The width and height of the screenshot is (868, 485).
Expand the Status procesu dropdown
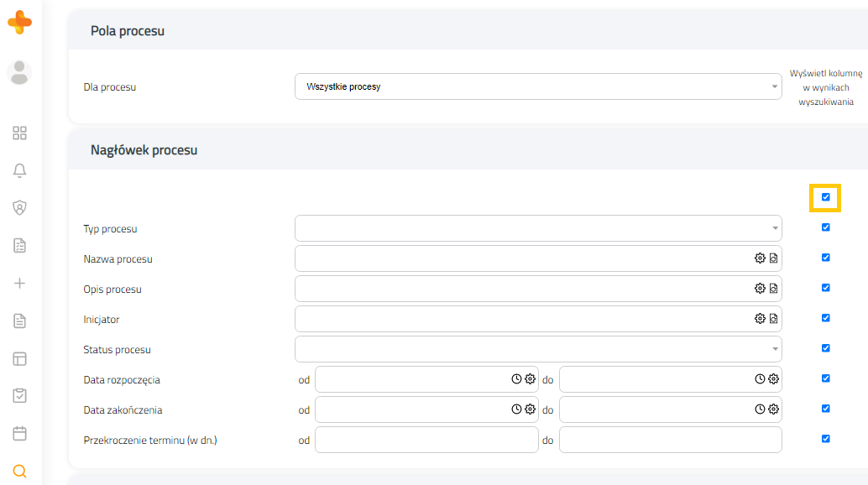(x=538, y=349)
